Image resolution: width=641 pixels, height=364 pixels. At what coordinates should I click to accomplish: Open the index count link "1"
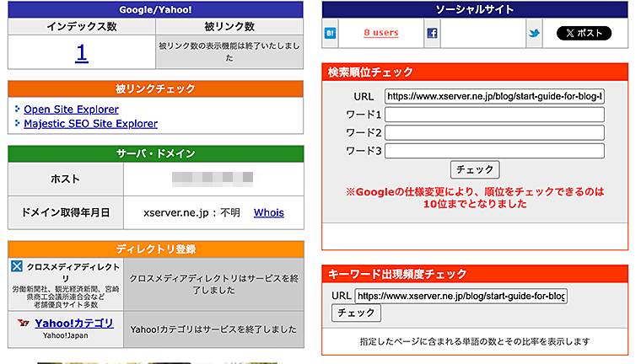82,53
